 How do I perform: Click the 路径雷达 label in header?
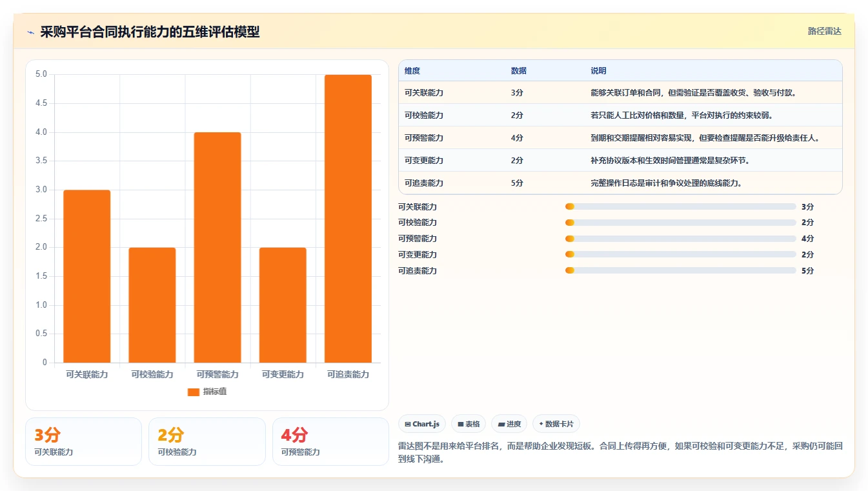pos(824,31)
